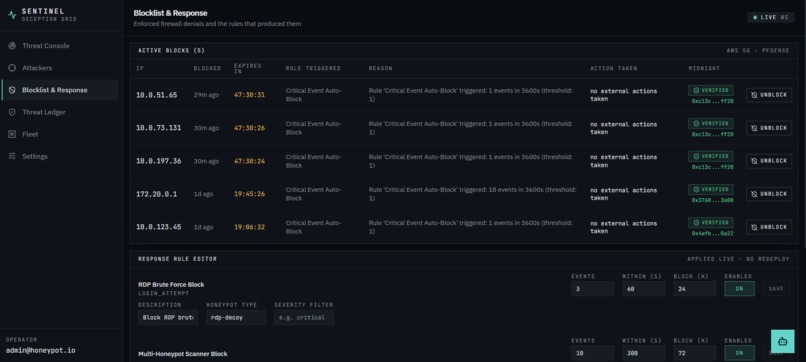
Task: Select IP address 10.0.51.65
Action: tap(156, 95)
